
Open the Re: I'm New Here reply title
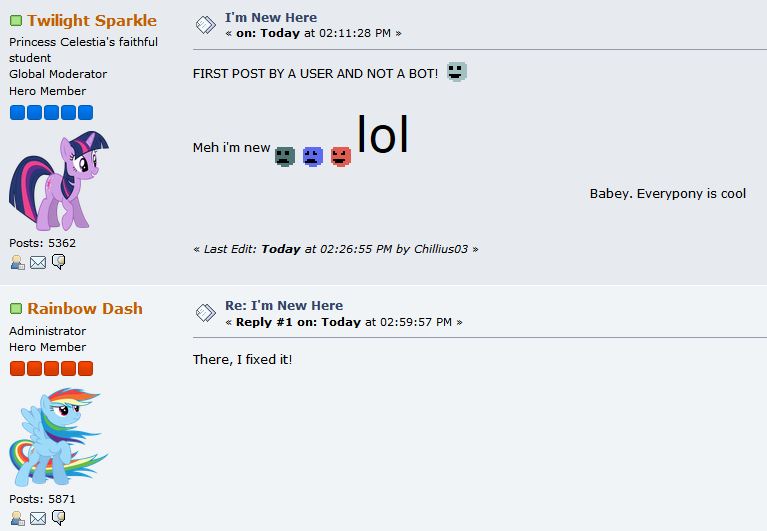coord(284,306)
